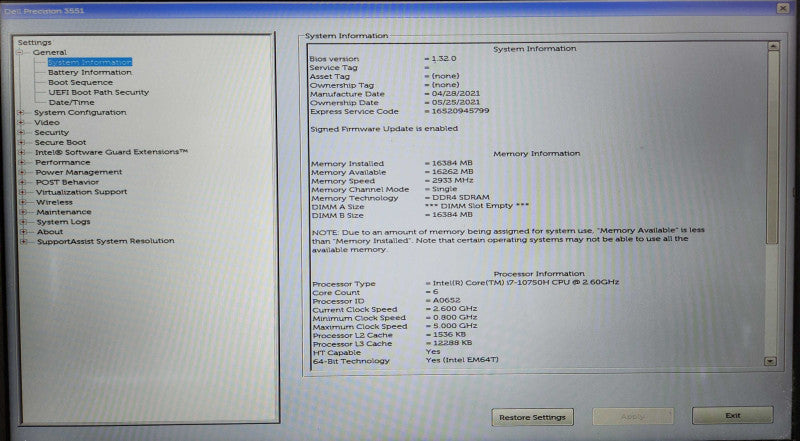Screen dimensions: 800x441
Task: Expand the Maintenance node
Action: 23,212
